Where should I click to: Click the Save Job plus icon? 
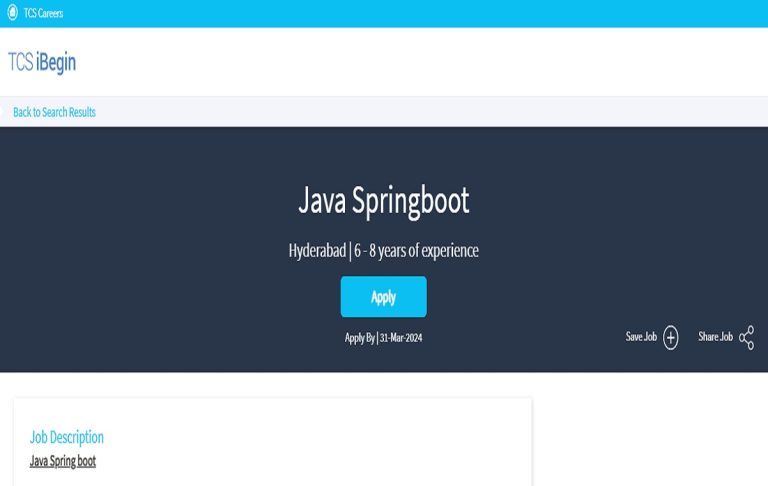pyautogui.click(x=671, y=338)
